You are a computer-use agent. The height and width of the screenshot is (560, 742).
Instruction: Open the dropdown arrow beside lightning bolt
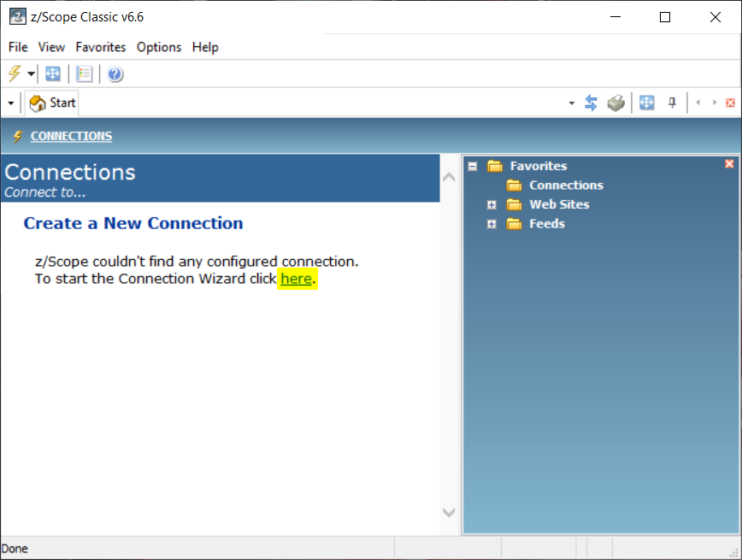click(32, 74)
